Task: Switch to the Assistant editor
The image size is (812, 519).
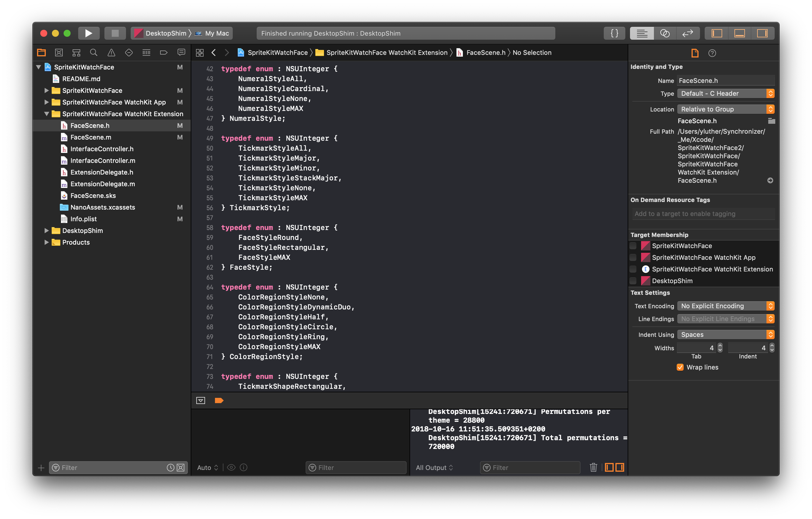Action: coord(665,33)
